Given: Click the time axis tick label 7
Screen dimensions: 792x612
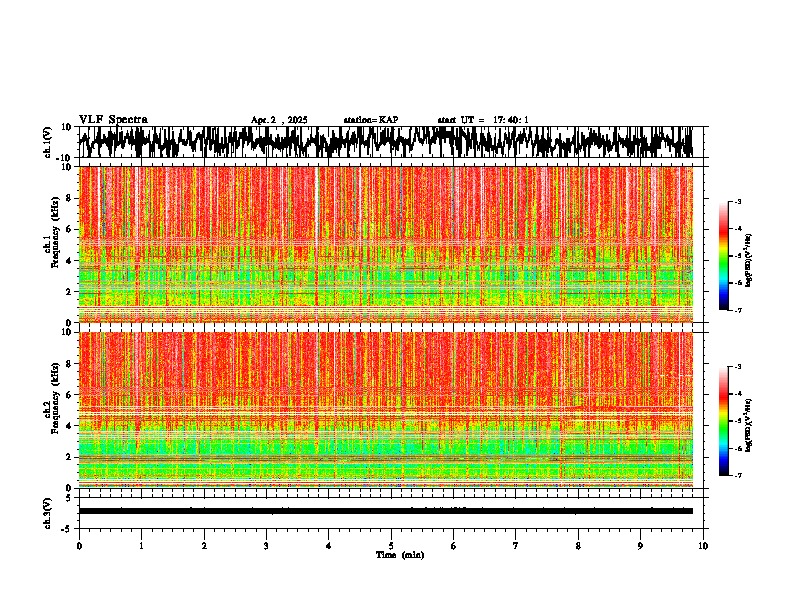Looking at the screenshot, I should tap(516, 546).
